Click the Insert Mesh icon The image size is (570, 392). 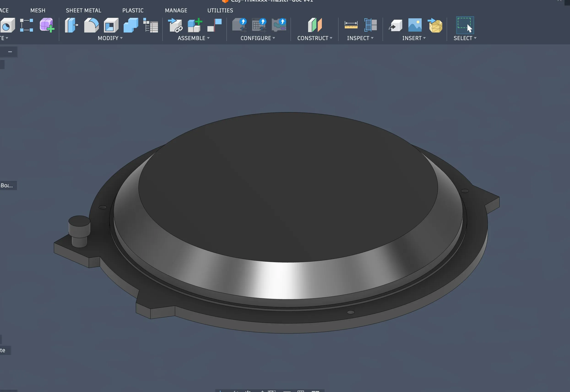[x=435, y=25]
